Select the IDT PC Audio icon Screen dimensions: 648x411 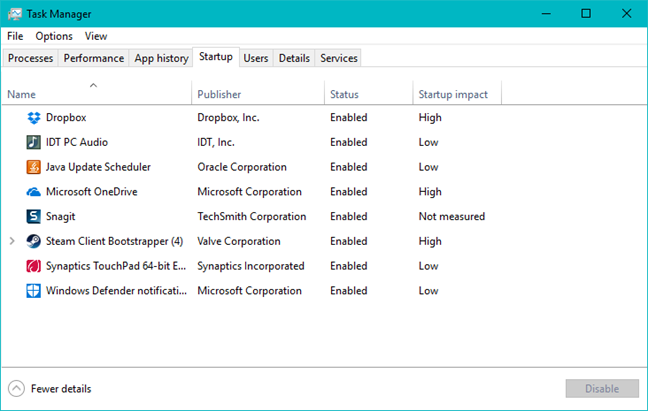point(33,142)
